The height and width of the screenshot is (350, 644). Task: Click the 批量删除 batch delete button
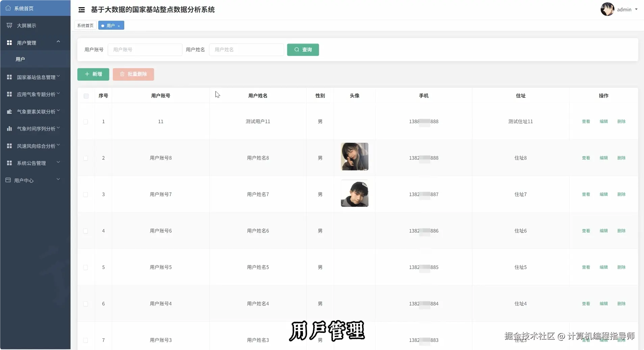pyautogui.click(x=133, y=74)
